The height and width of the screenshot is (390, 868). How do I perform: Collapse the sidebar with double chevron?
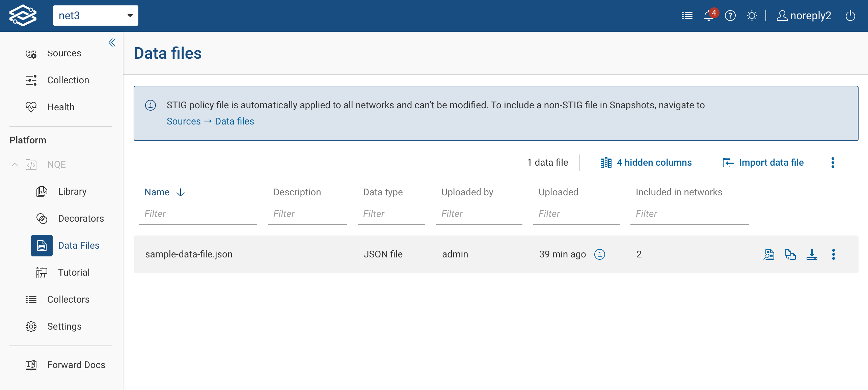point(112,43)
